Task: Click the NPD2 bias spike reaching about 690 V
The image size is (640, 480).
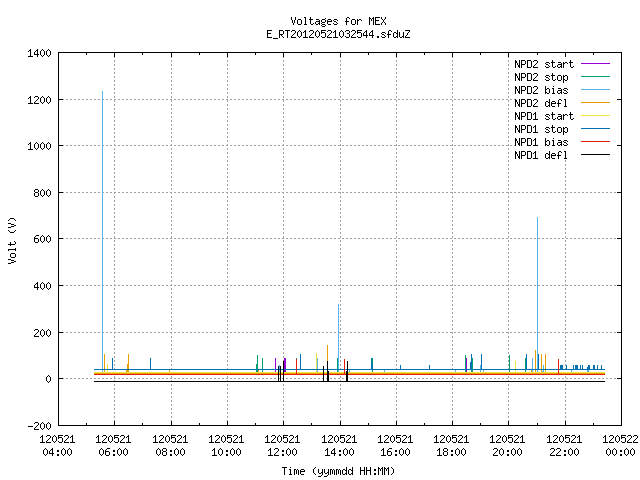Action: pyautogui.click(x=538, y=294)
